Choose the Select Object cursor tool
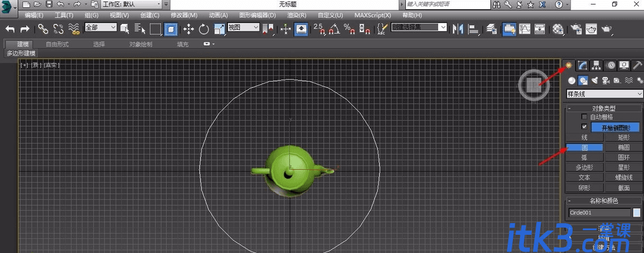This screenshot has height=253, width=644. (125, 29)
